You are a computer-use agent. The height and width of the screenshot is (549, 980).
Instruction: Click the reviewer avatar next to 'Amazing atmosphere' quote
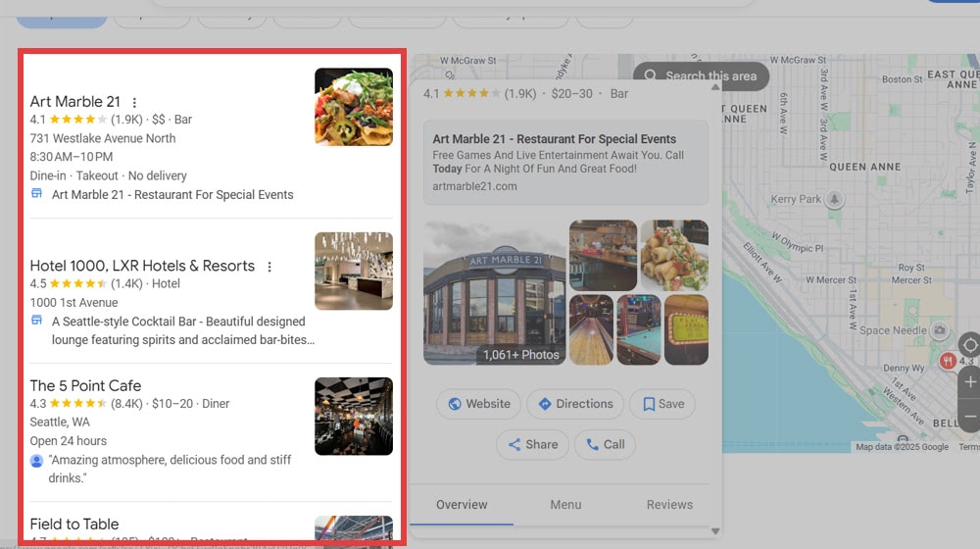pyautogui.click(x=37, y=461)
